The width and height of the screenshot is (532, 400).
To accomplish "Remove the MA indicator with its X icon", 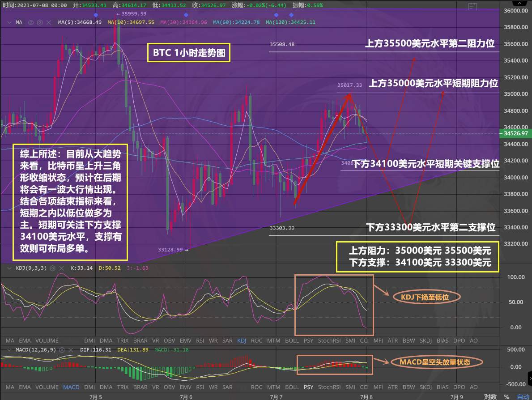I will pyautogui.click(x=49, y=22).
